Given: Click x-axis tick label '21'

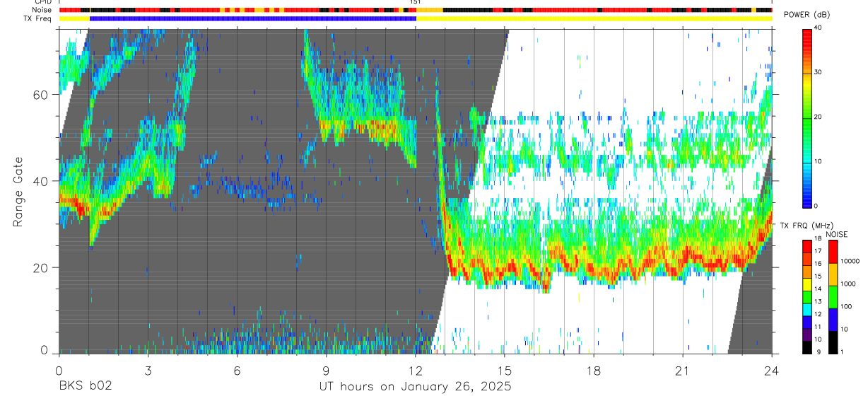Looking at the screenshot, I should (682, 370).
